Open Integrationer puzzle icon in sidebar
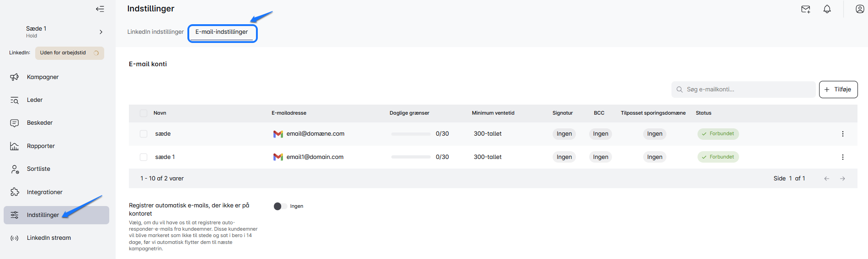The image size is (868, 259). pos(15,192)
